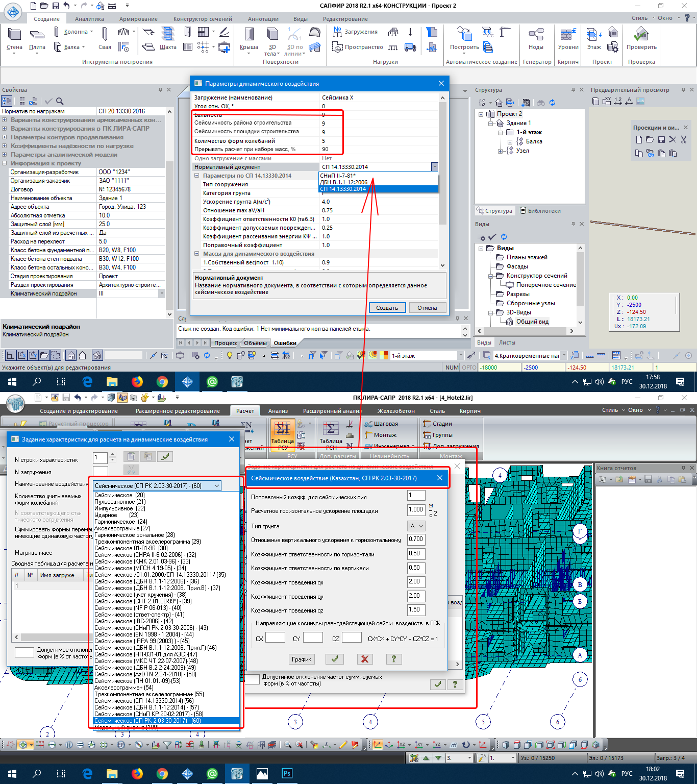
Task: Open the Тип грунта dropdown
Action: 416,526
